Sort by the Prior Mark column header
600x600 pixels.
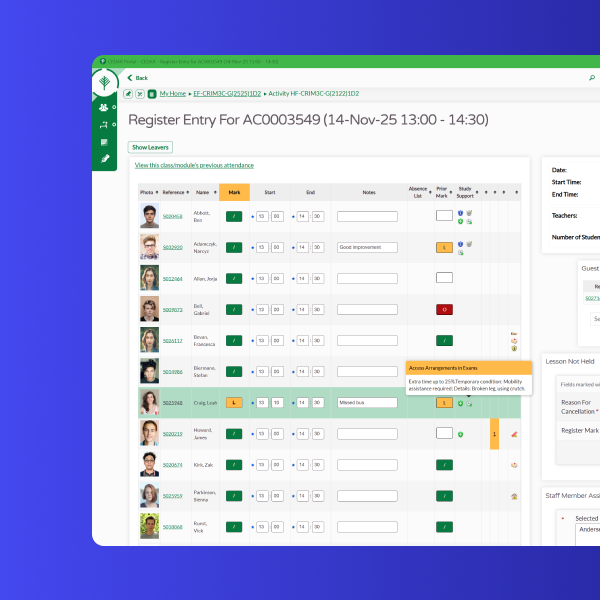pyautogui.click(x=444, y=190)
